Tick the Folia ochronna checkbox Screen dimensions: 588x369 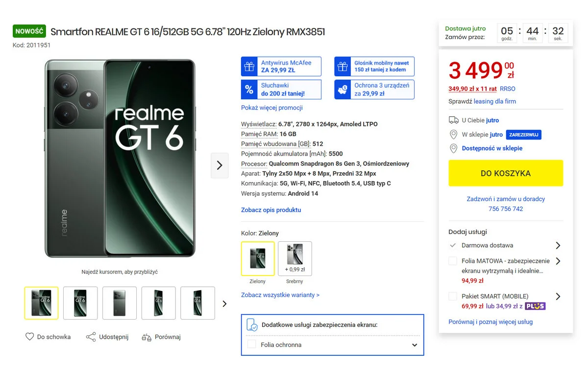click(x=253, y=345)
